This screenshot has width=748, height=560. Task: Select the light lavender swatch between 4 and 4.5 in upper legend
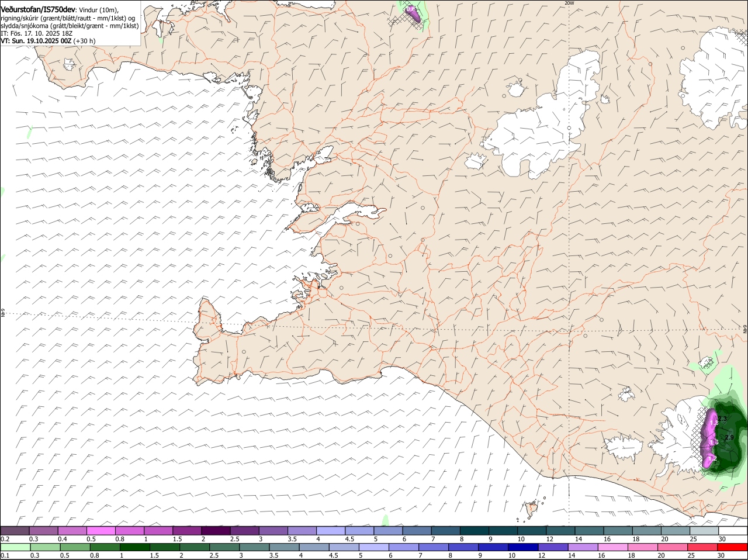tap(330, 531)
